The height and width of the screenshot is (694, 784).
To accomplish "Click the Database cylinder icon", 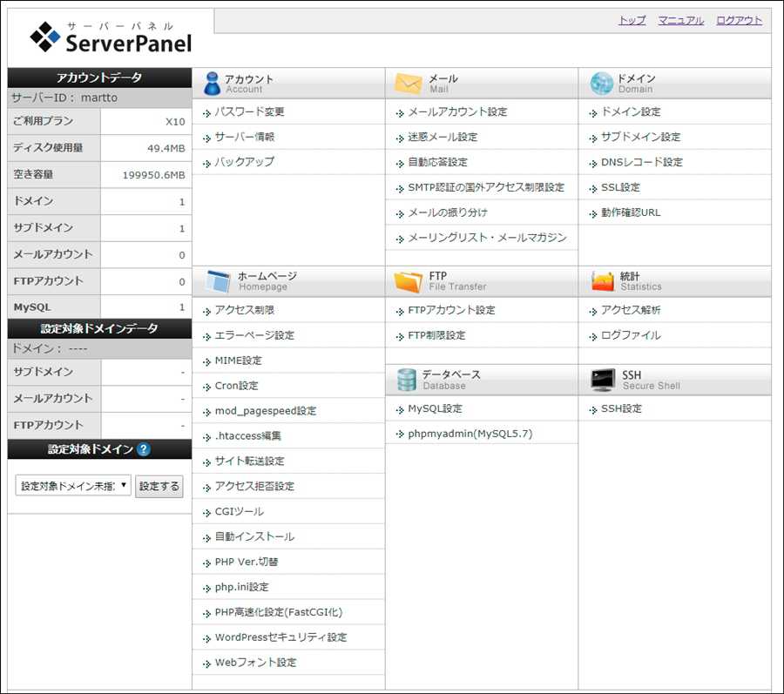I will point(407,380).
